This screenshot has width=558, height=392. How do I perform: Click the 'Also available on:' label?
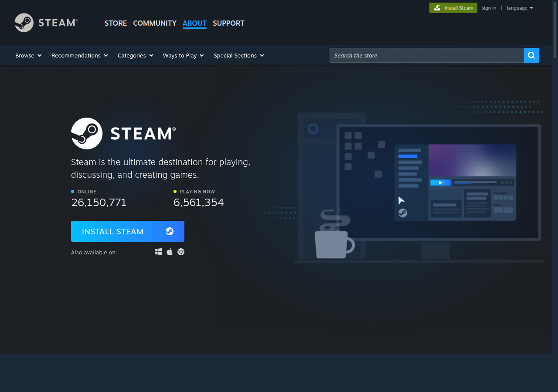94,252
